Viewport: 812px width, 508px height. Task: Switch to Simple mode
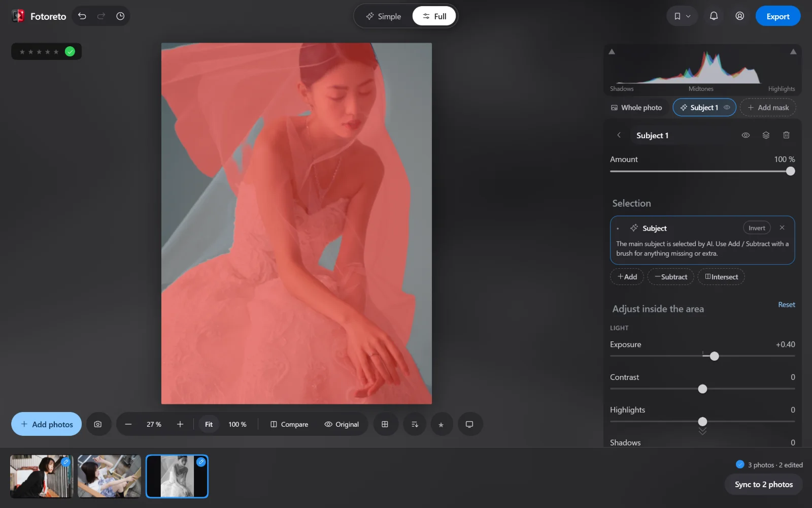click(x=384, y=16)
